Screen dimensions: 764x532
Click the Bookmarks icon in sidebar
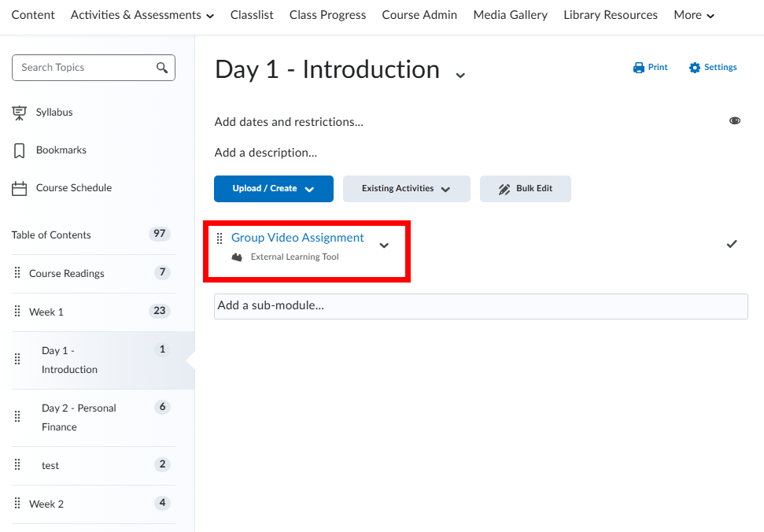20,150
